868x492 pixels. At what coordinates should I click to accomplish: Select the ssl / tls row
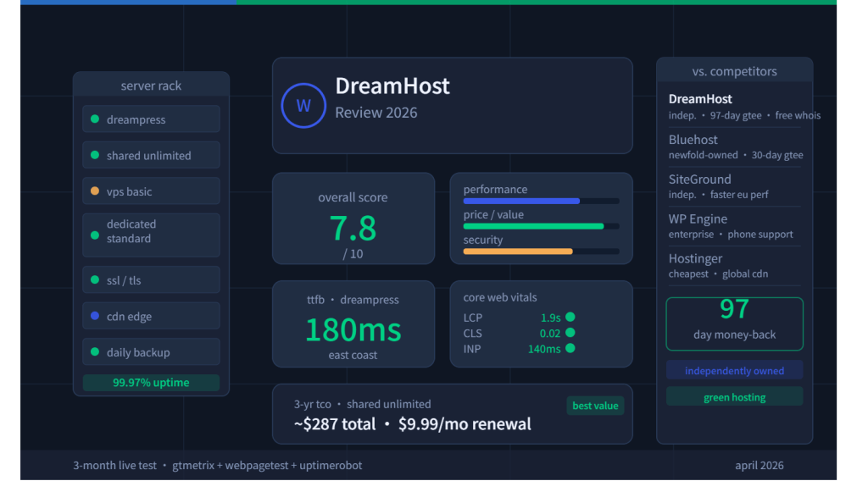pyautogui.click(x=151, y=279)
